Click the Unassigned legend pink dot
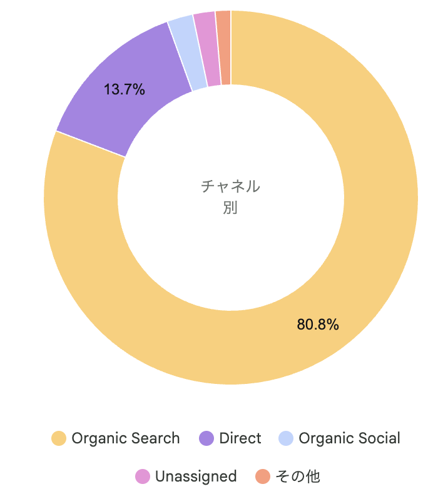Screen dimensions: 443x504 [143, 476]
